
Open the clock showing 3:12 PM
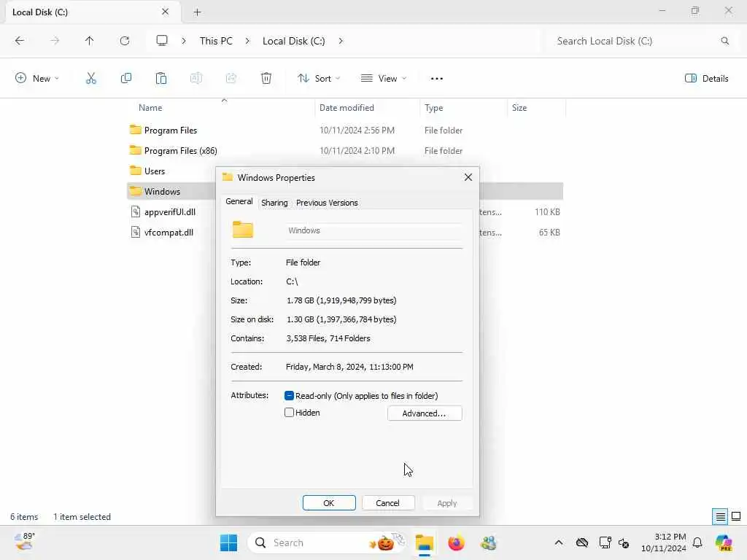664,542
